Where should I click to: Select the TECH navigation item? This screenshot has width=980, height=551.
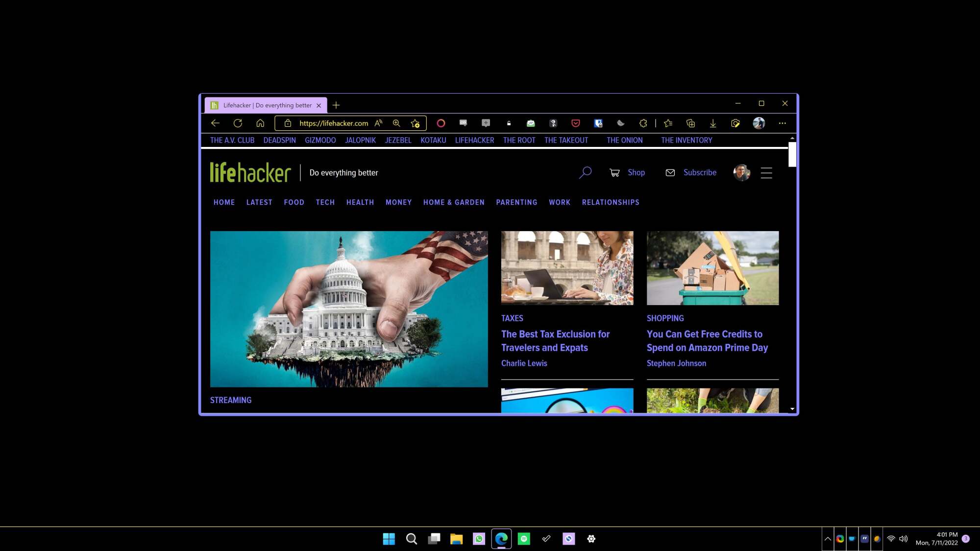[325, 202]
